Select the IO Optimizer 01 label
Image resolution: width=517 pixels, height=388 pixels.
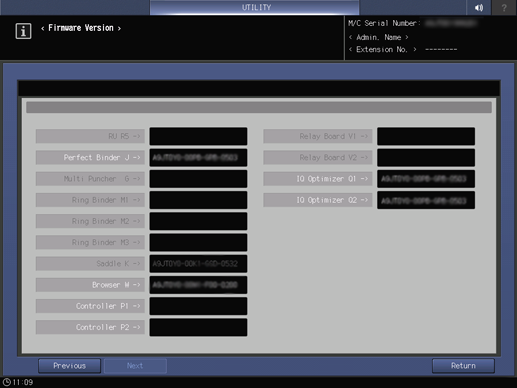[318, 179]
